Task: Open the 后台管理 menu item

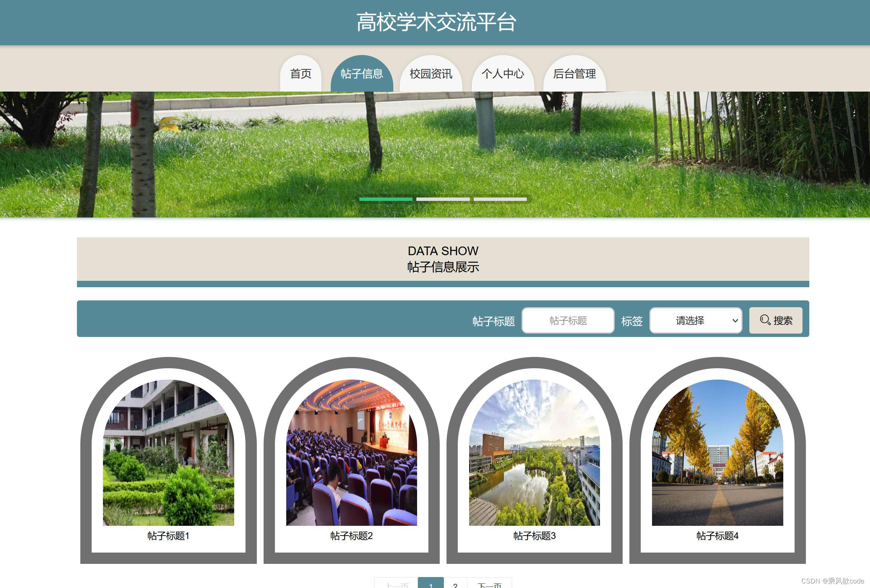Action: (x=575, y=74)
